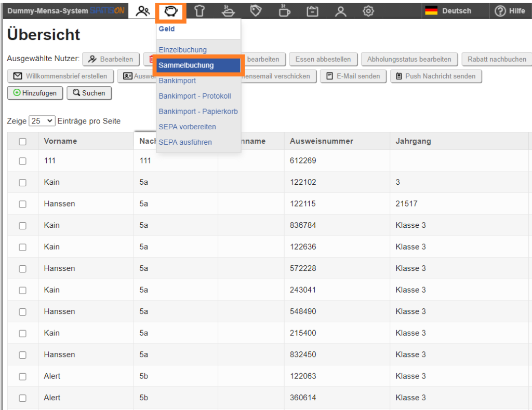Click the Hinzufügen button
The width and height of the screenshot is (532, 410).
35,93
